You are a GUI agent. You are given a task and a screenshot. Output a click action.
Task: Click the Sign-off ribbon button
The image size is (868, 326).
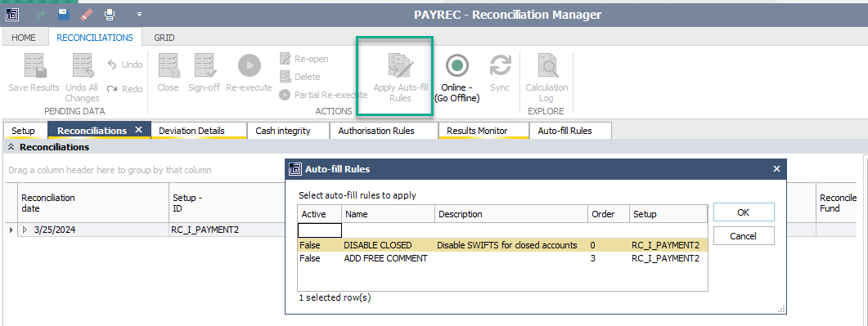(x=205, y=73)
